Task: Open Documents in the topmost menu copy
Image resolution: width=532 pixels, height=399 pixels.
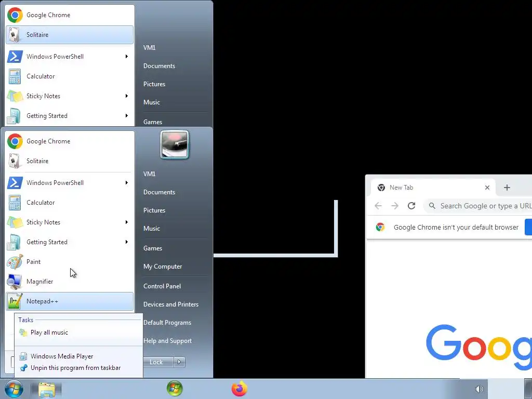Action: 159,66
